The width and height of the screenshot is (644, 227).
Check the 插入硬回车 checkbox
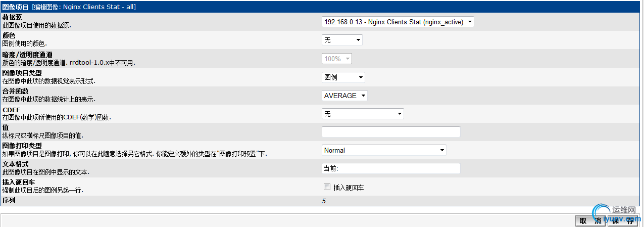327,187
